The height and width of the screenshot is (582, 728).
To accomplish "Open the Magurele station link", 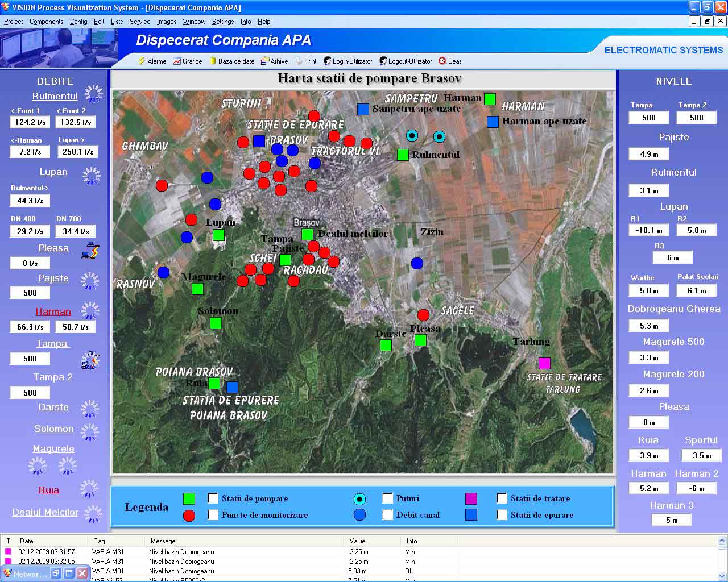I will click(x=53, y=449).
